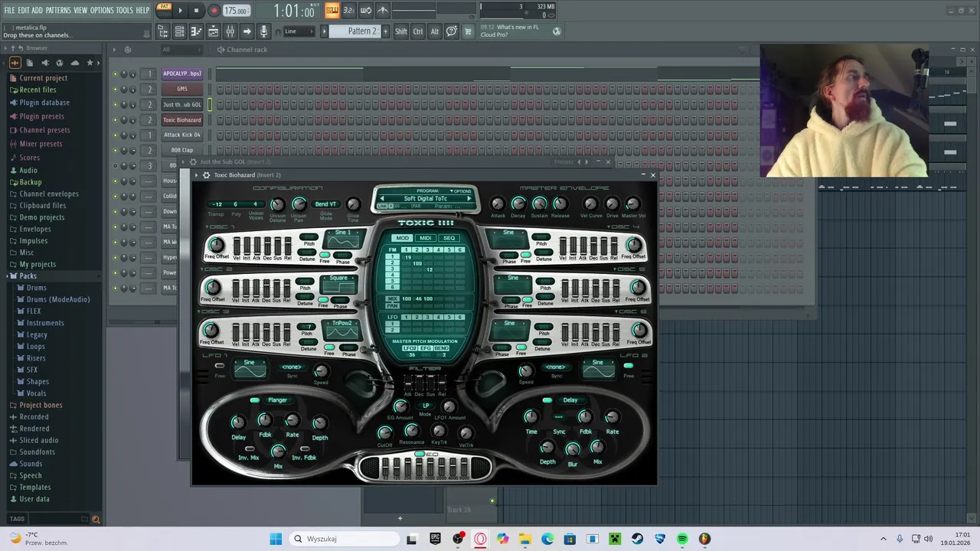Click next program arrow beside Soft Digital ToTc

469,199
